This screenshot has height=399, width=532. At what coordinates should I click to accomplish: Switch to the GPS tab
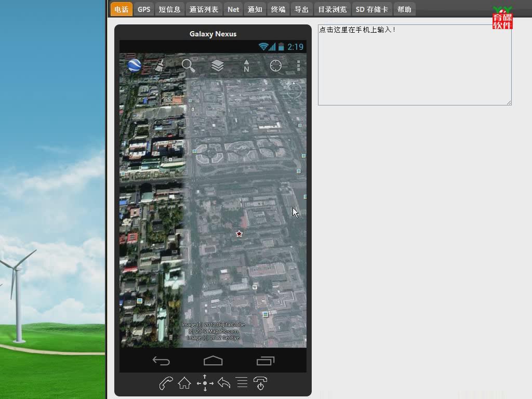(144, 9)
